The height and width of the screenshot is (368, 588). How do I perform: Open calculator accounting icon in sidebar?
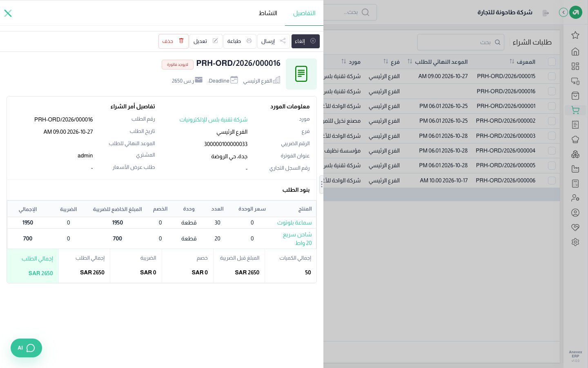click(575, 184)
